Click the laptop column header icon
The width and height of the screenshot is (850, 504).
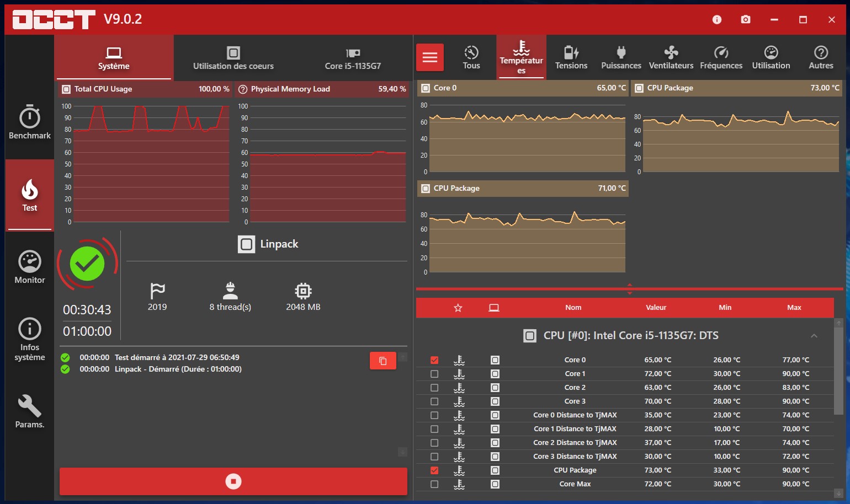pos(494,308)
